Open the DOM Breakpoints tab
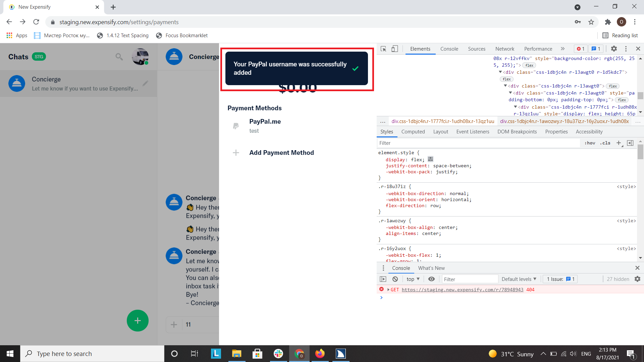 (x=517, y=132)
